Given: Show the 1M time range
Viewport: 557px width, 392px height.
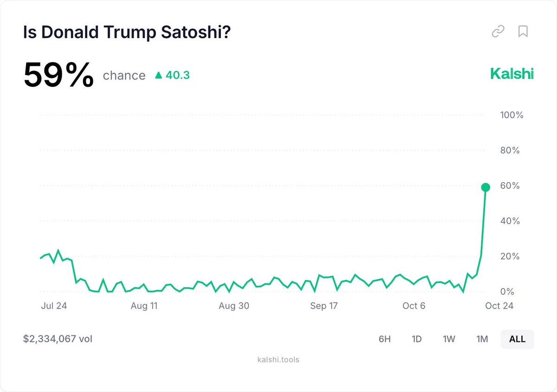Looking at the screenshot, I should coord(482,339).
